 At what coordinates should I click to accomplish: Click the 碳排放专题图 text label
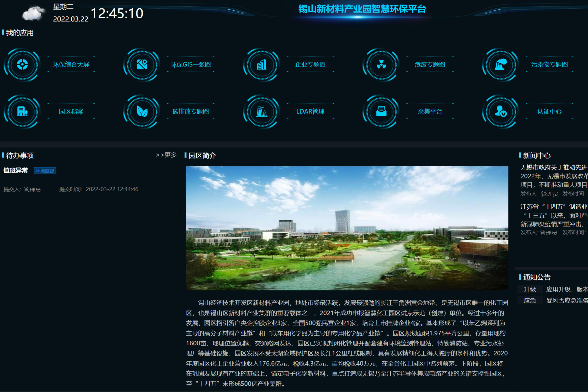pyautogui.click(x=191, y=112)
